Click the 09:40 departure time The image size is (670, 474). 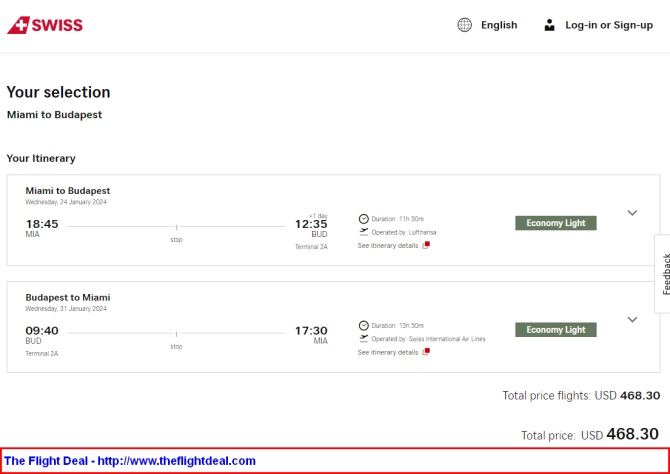coord(42,331)
